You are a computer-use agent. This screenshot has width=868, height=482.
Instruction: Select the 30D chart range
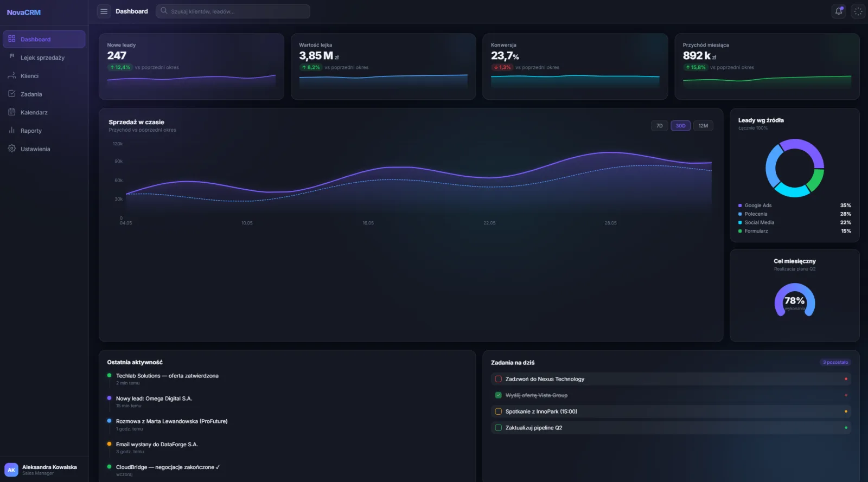click(x=680, y=126)
